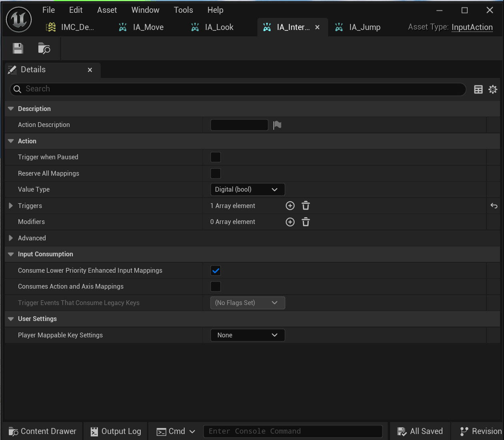Add element to Modifiers array
This screenshot has width=504, height=440.
(290, 222)
